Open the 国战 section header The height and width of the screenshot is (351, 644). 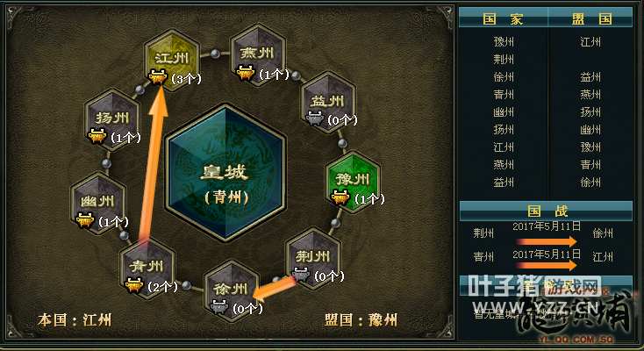click(547, 211)
